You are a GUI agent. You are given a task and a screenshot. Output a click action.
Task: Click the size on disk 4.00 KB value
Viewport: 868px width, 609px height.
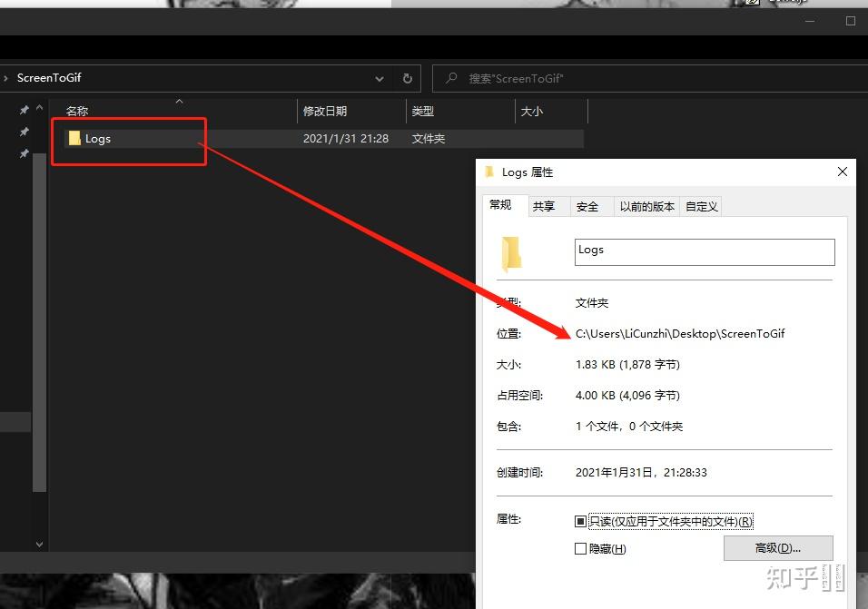627,396
